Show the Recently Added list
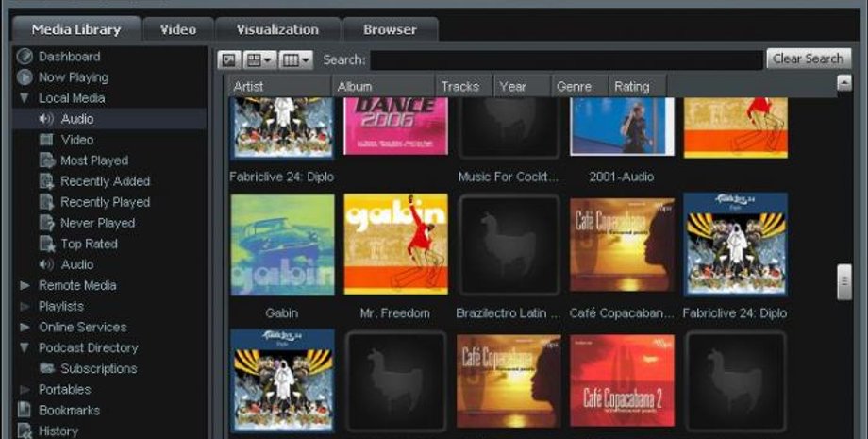The width and height of the screenshot is (868, 439). (x=105, y=181)
